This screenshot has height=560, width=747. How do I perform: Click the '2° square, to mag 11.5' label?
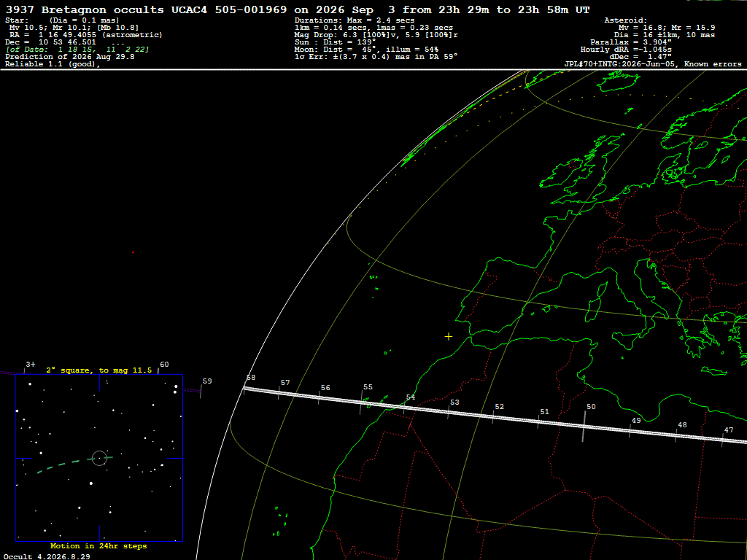[99, 370]
